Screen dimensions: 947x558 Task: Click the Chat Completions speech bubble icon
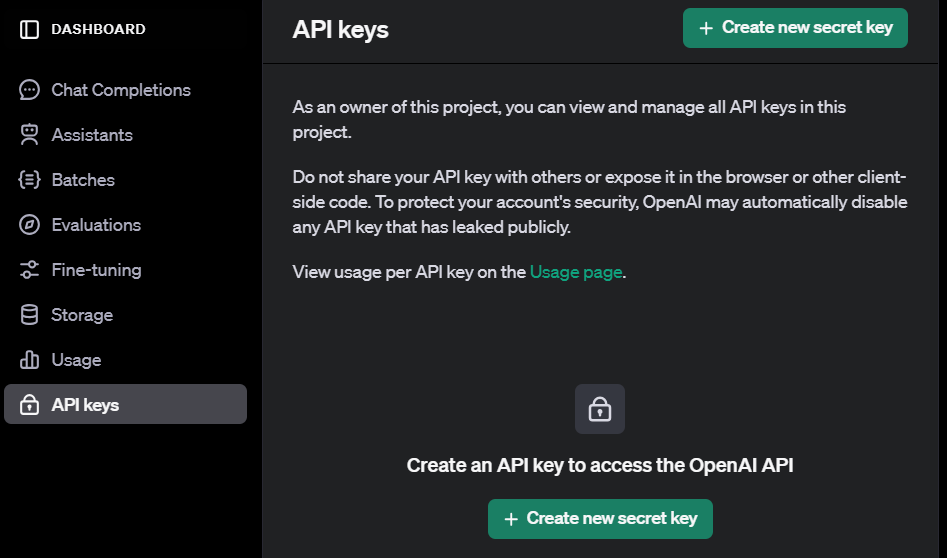[29, 90]
